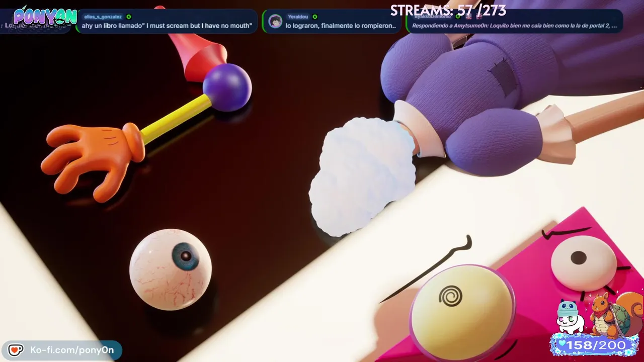The image size is (644, 362).
Task: Click the elias_s_gonzalez username in chat
Action: pos(103,17)
